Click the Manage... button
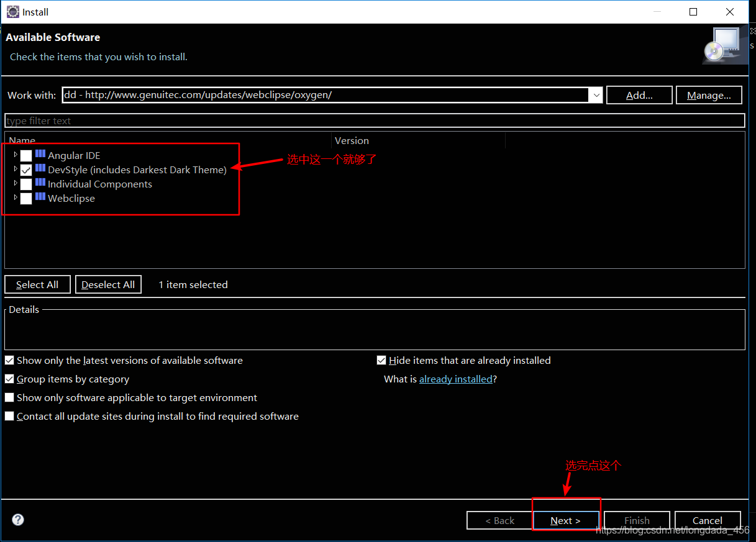 (709, 95)
